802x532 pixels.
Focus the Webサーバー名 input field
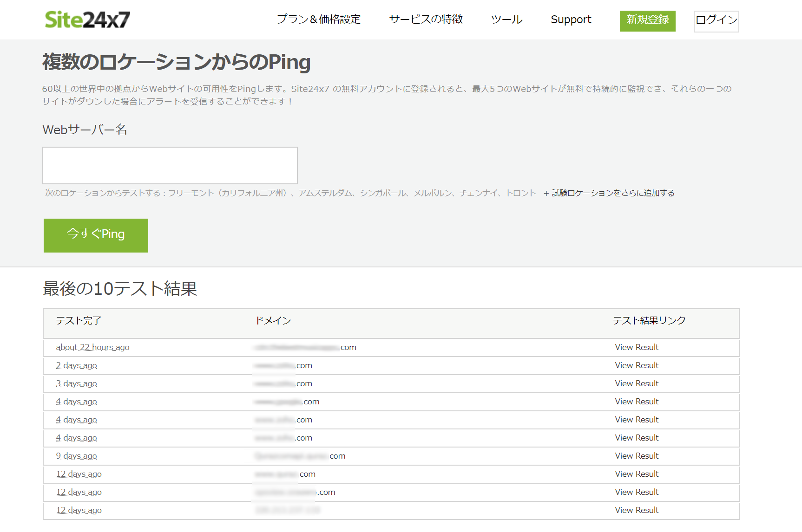click(x=170, y=166)
